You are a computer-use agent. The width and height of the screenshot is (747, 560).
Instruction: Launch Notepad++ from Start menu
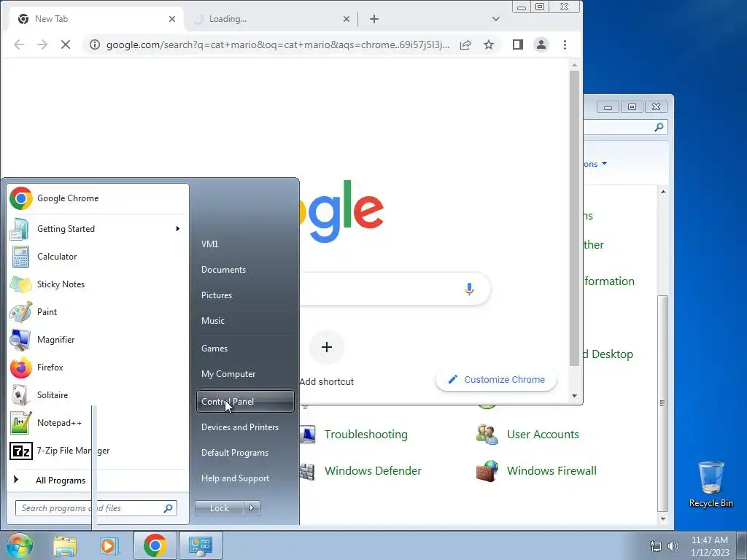98,422
